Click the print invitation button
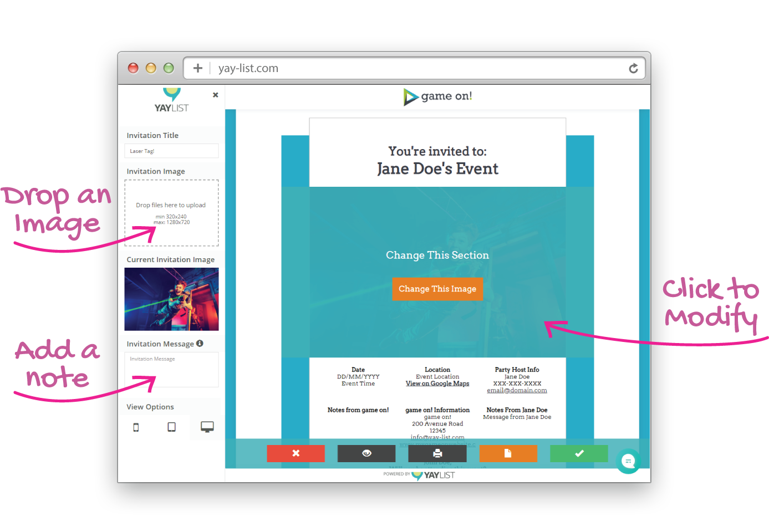Image resolution: width=769 pixels, height=532 pixels. 437,453
